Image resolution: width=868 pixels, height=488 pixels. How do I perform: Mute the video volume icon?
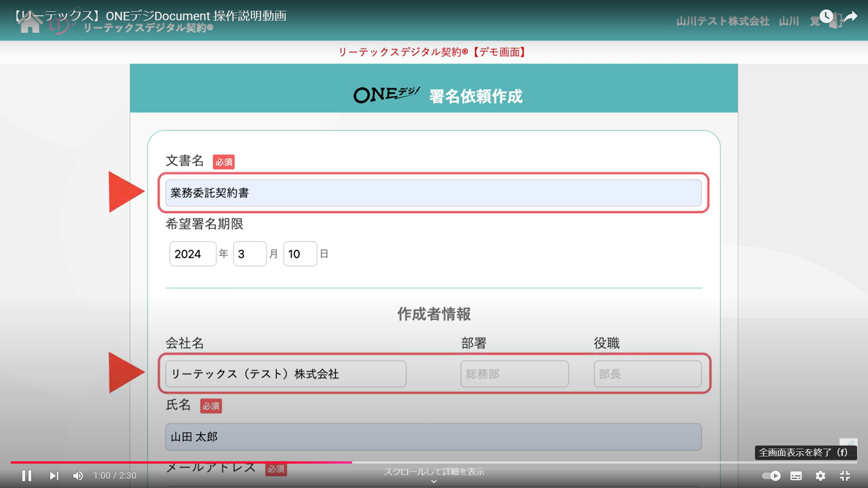tap(78, 475)
